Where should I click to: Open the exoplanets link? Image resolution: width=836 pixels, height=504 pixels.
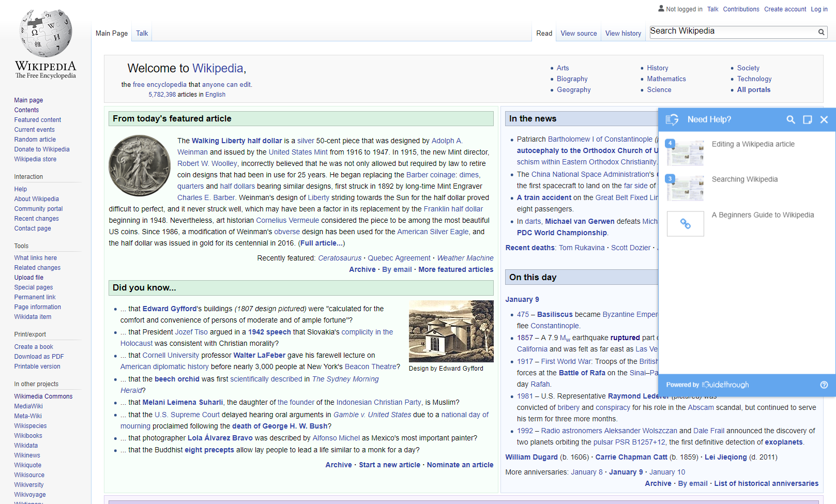(x=784, y=442)
